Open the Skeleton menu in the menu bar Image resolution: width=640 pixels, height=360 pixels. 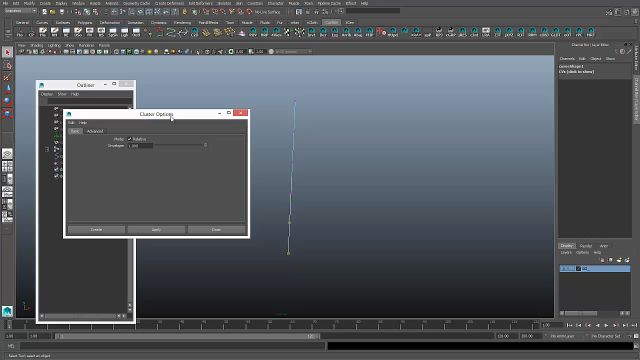point(224,3)
